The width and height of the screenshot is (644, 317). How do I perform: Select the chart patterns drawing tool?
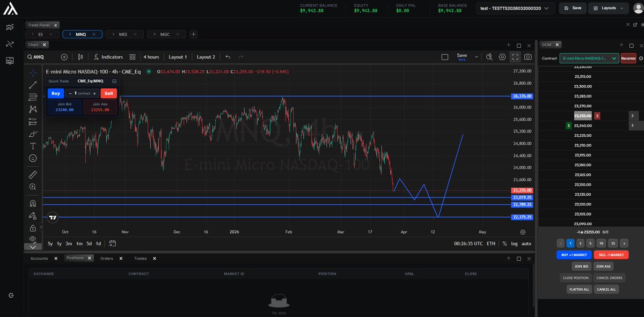point(33,109)
